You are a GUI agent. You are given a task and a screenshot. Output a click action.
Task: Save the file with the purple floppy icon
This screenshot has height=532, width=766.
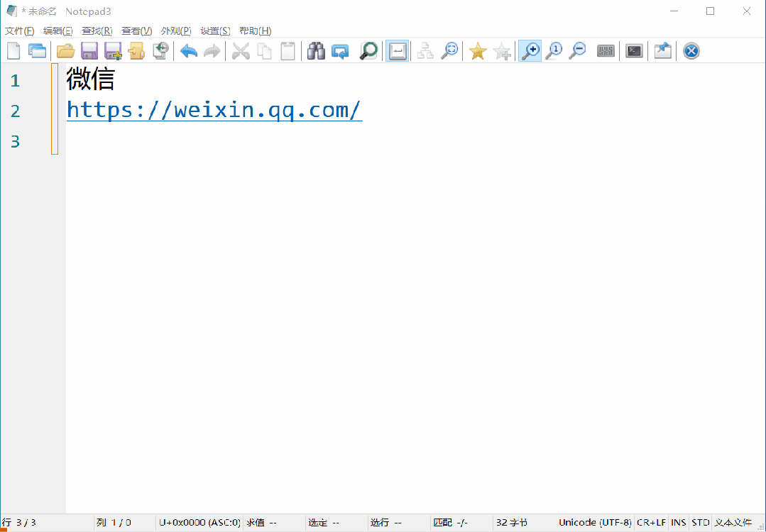[x=89, y=51]
